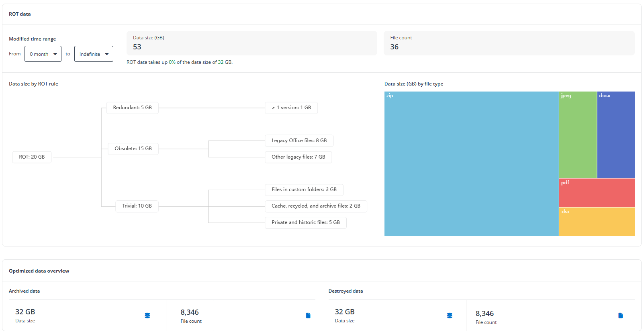
Task: Select the 'ROT: 20 GB' root node
Action: click(32, 157)
